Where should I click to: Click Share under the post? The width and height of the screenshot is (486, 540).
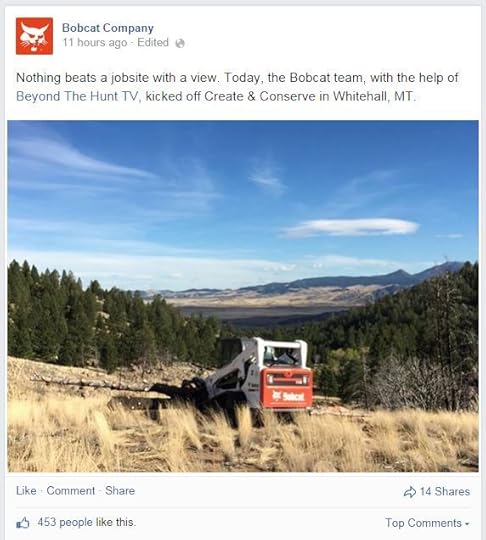(x=120, y=491)
